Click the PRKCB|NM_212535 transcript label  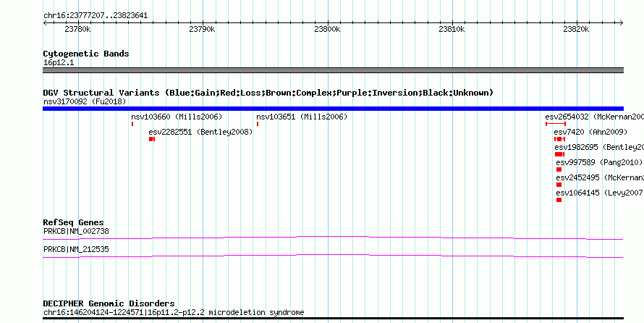tap(77, 249)
